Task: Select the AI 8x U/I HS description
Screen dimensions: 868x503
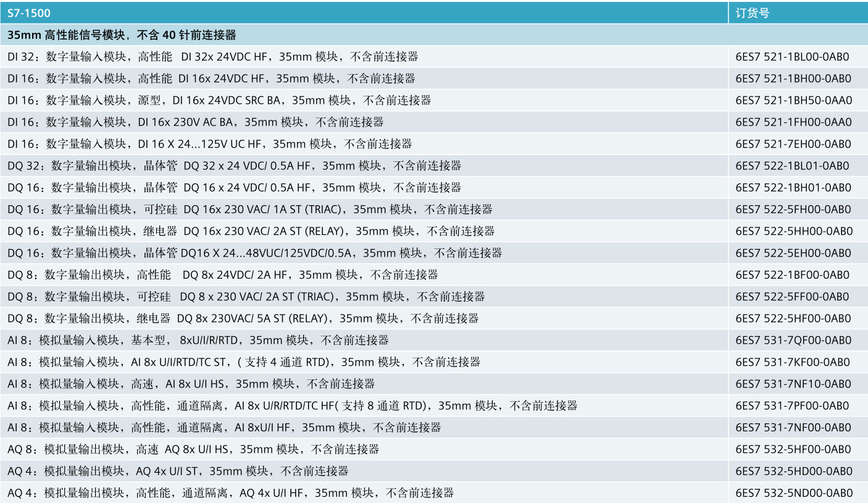Action: (x=191, y=384)
